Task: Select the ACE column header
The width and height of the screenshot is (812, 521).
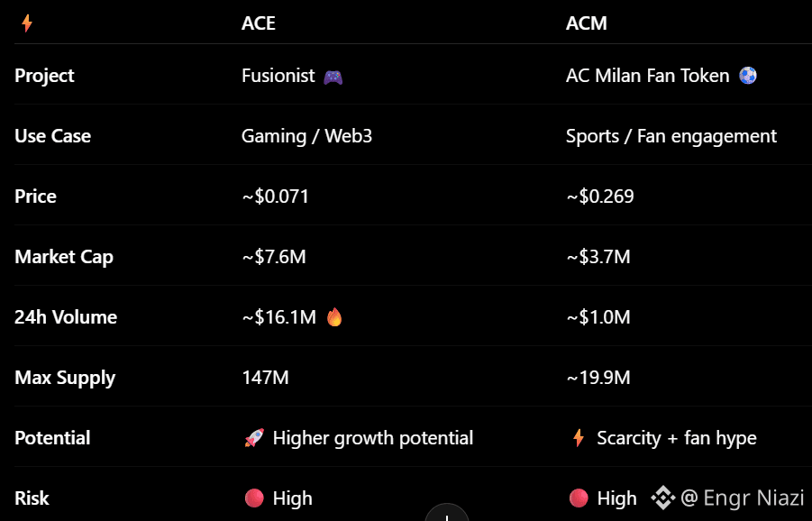Action: [x=259, y=23]
